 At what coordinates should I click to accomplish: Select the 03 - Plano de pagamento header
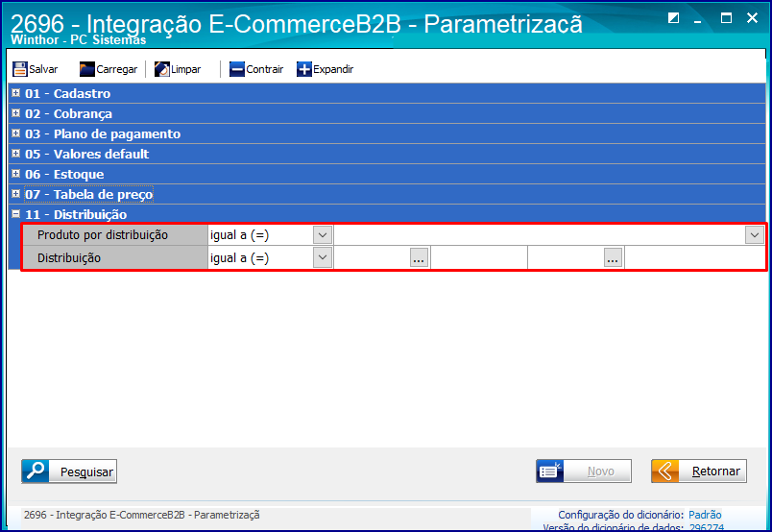pyautogui.click(x=103, y=134)
